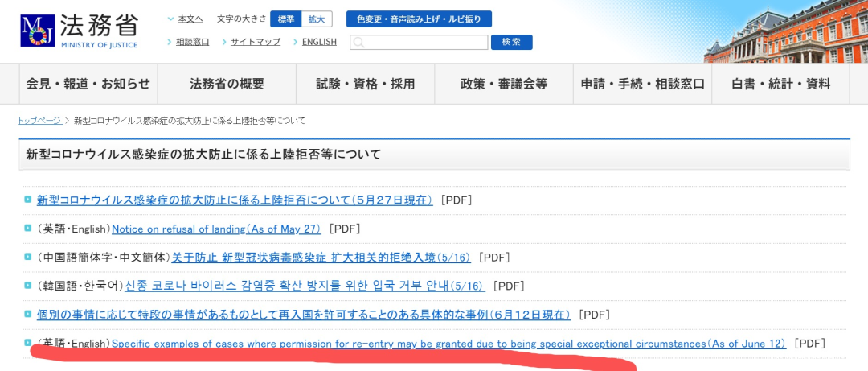Open the 相談窓口 header link
Screen dimensions: 868x371
coord(192,42)
